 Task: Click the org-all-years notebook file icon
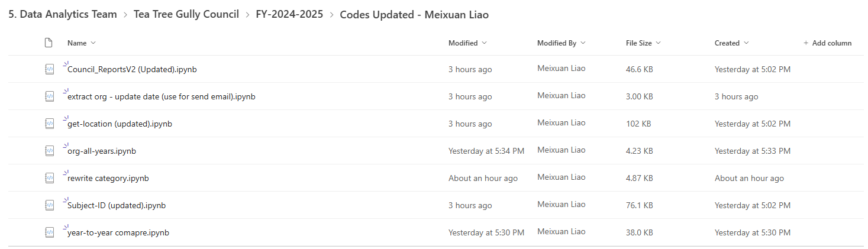tap(50, 151)
